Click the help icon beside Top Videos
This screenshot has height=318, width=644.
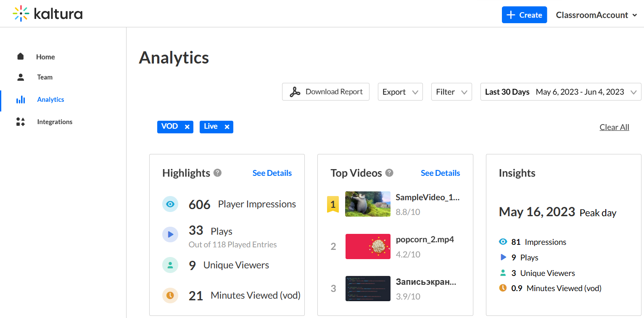tap(389, 173)
